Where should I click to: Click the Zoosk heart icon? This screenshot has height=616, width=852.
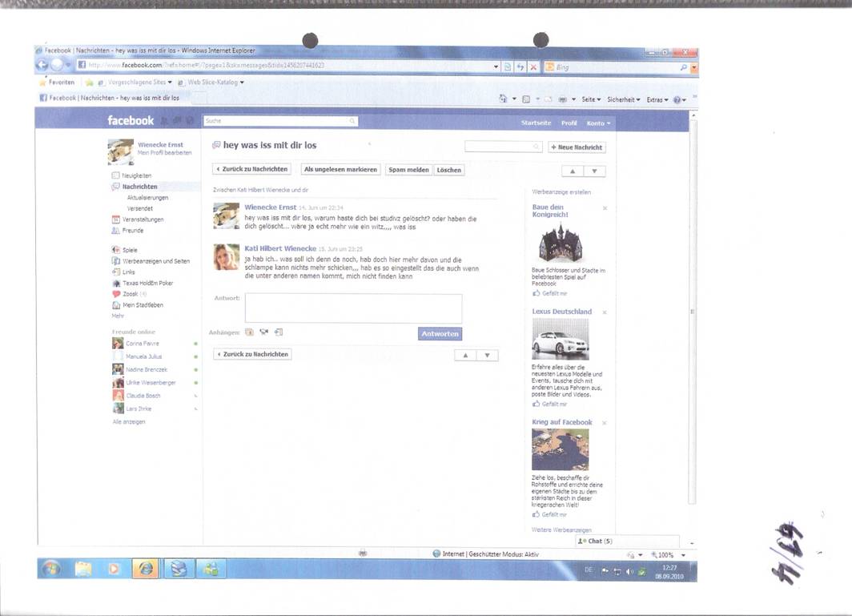point(116,294)
